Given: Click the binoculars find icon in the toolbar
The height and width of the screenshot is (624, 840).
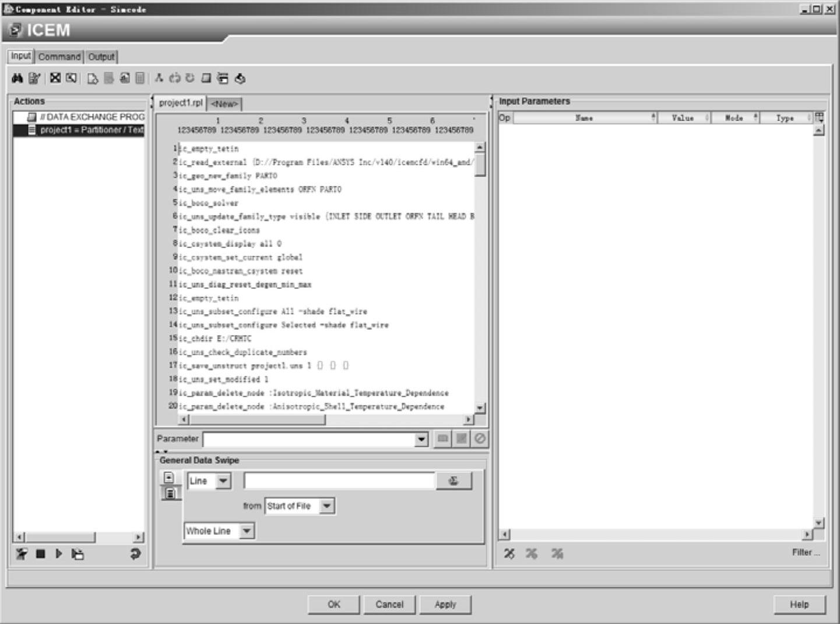Looking at the screenshot, I should pyautogui.click(x=17, y=78).
